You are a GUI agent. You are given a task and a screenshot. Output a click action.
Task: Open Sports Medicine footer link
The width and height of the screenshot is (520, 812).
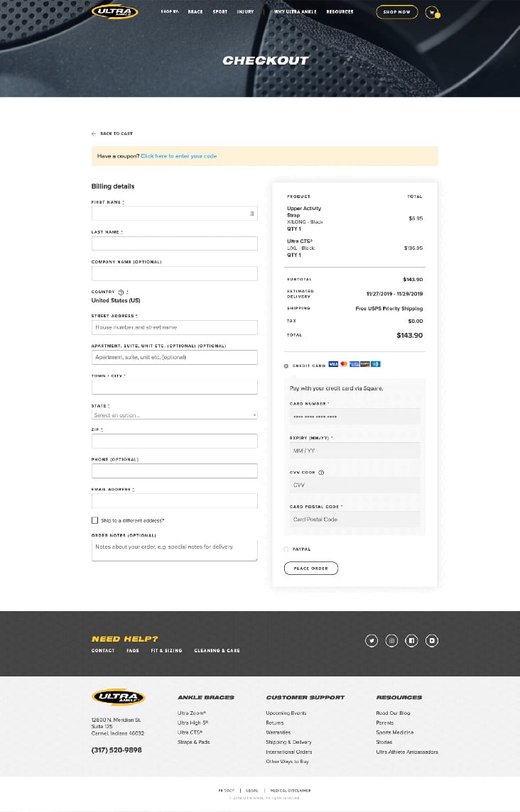pyautogui.click(x=395, y=733)
